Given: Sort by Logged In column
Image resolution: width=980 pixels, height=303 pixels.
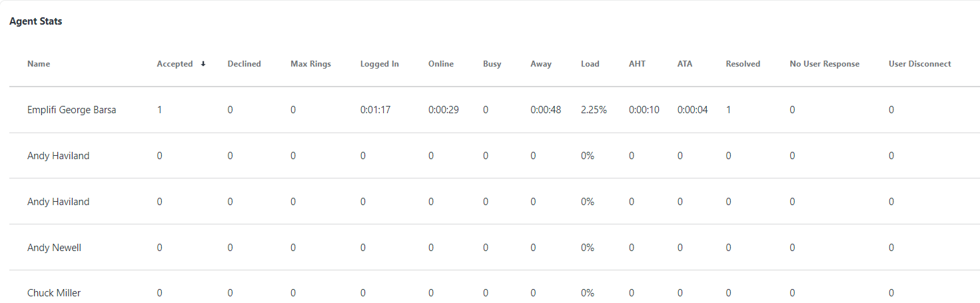Looking at the screenshot, I should (x=379, y=64).
